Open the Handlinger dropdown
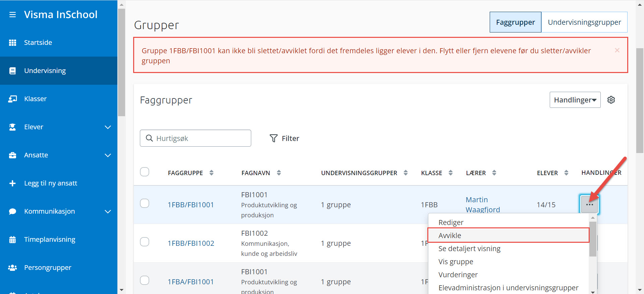 [575, 100]
